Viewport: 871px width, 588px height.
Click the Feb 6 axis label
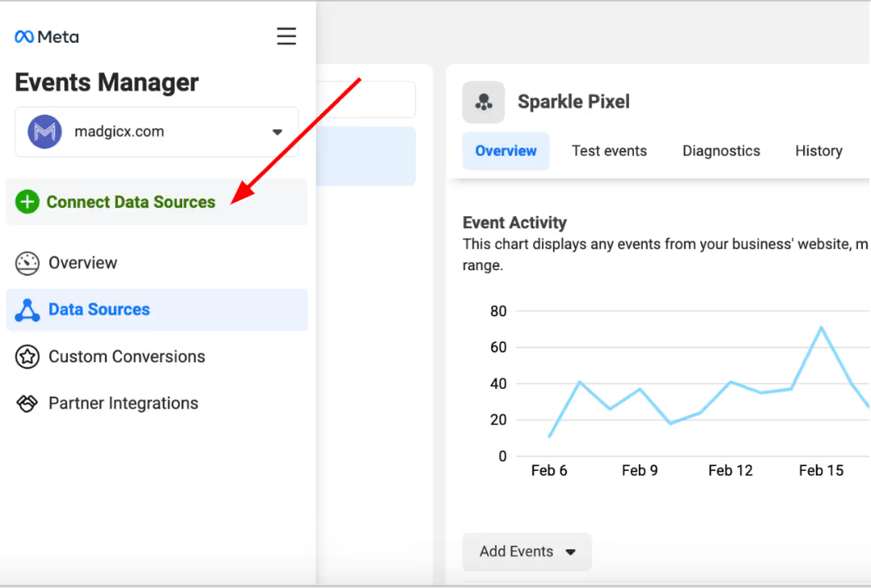tap(549, 471)
